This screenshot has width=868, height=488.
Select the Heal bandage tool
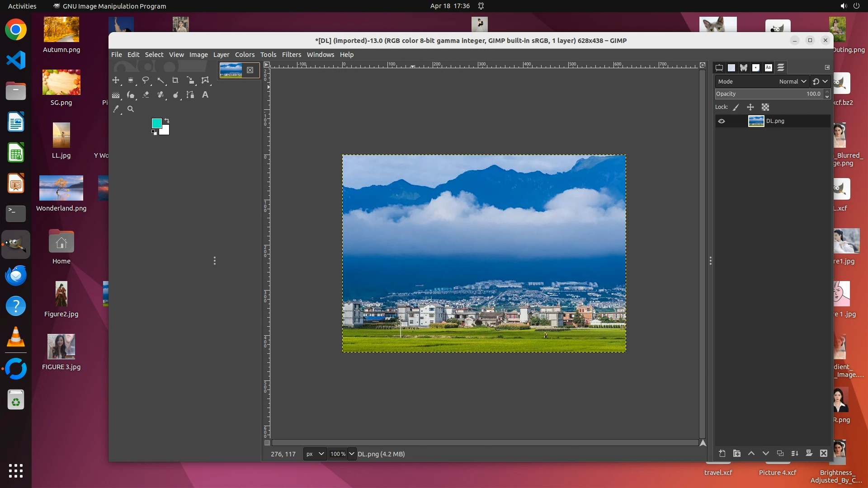tap(160, 95)
